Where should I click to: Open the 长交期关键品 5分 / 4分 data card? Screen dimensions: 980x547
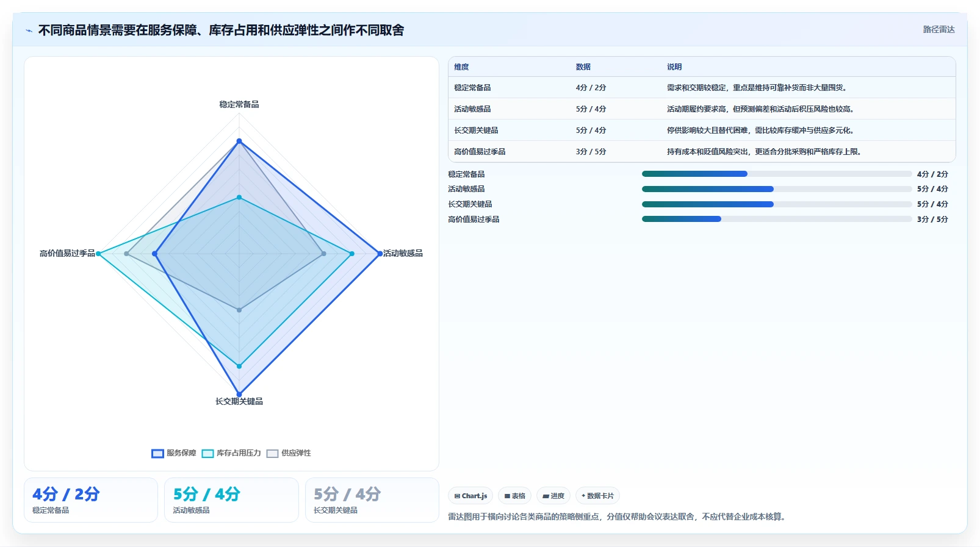coord(372,500)
